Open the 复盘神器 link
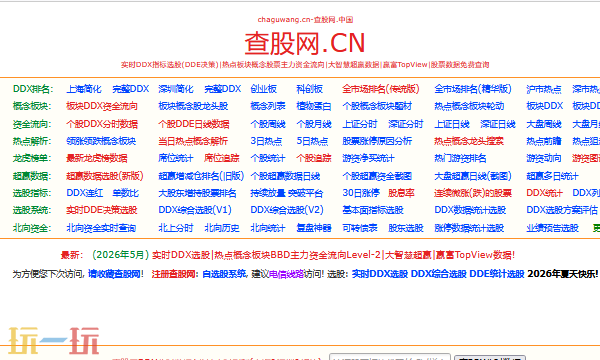 point(314,228)
